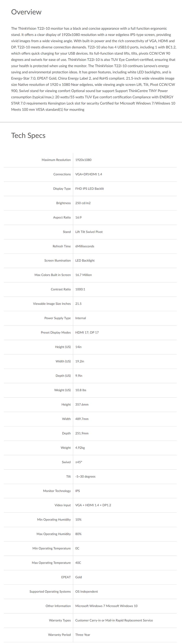This screenshot has width=182, height=644.
Task: Select the Maximum Resolution spec label
Action: pos(56,160)
